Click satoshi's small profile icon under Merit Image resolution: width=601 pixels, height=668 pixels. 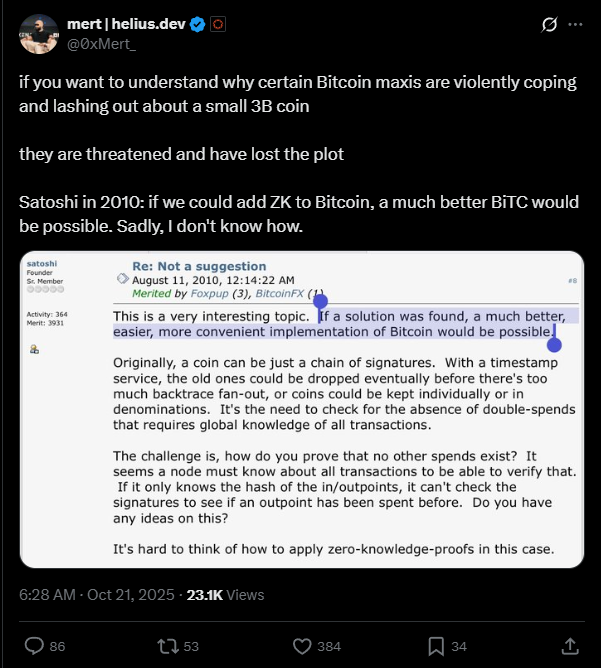35,349
